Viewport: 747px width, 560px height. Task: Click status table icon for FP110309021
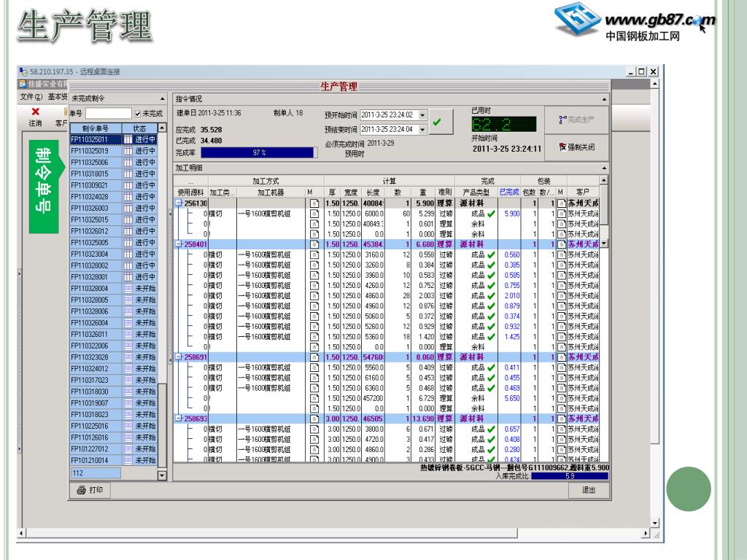(x=128, y=185)
